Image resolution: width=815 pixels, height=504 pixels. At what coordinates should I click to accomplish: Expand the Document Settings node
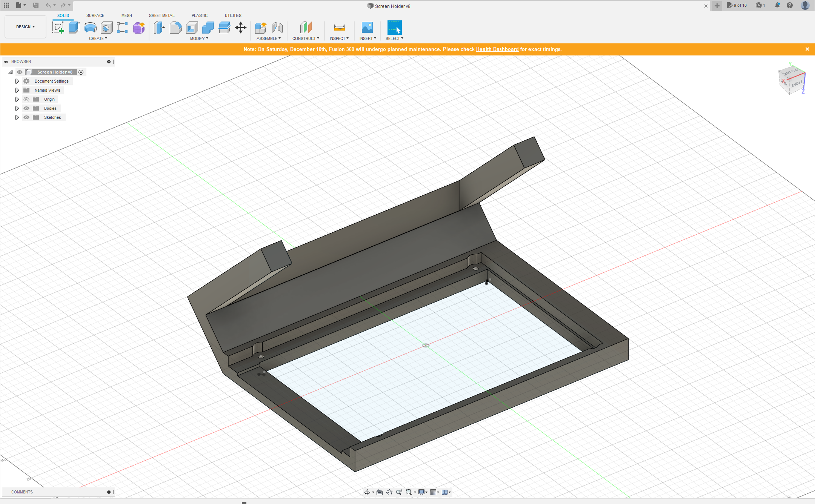click(17, 81)
